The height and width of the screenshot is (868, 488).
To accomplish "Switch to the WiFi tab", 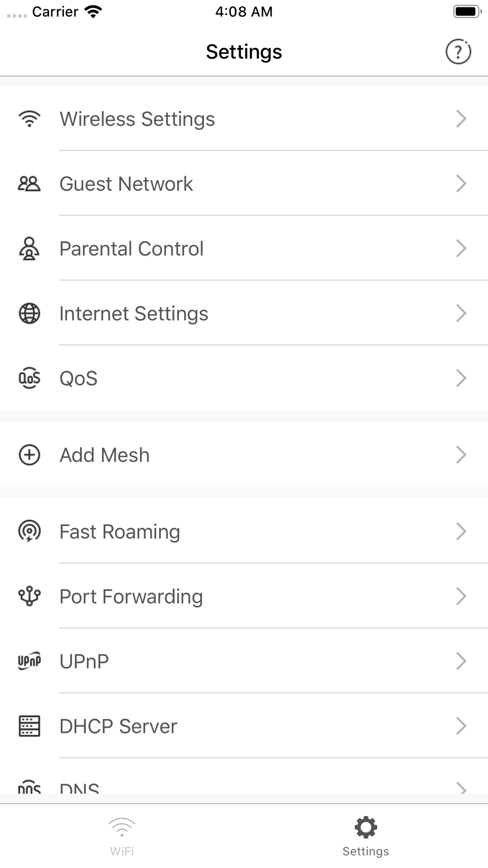I will [x=122, y=836].
